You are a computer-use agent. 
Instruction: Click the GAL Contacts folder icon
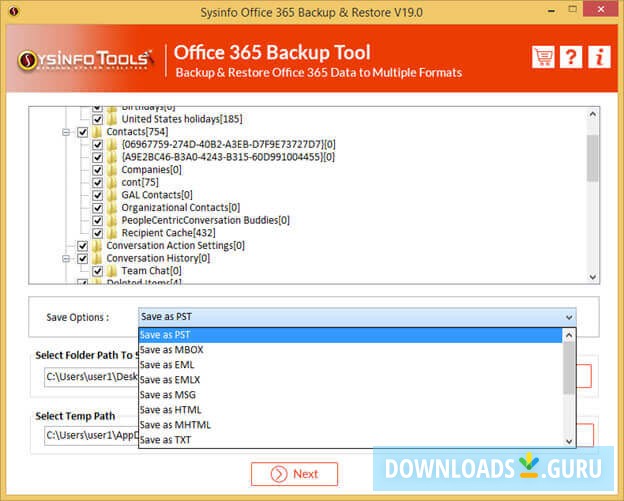point(112,195)
